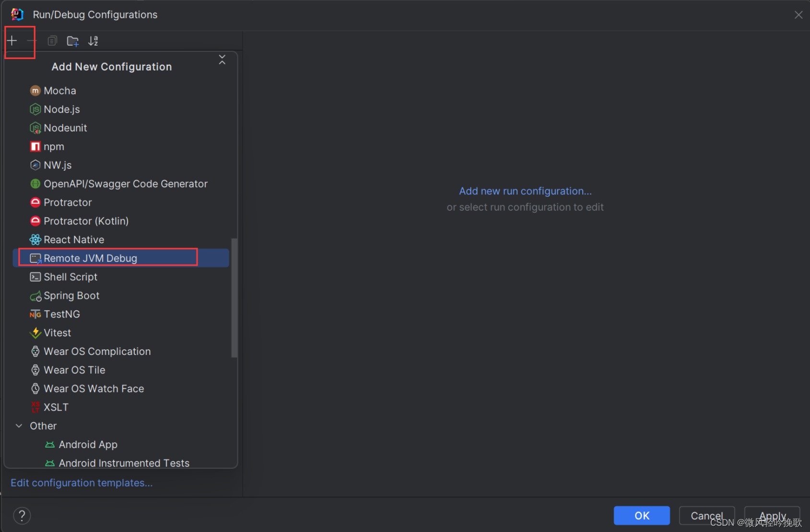This screenshot has width=810, height=532.
Task: Select the XSLT icon
Action: pos(35,407)
